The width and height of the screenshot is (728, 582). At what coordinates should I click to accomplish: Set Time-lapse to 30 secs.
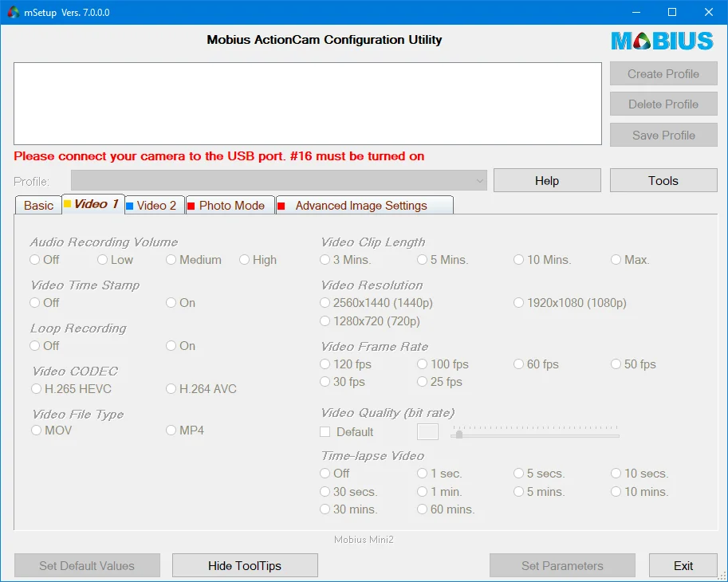click(348, 492)
